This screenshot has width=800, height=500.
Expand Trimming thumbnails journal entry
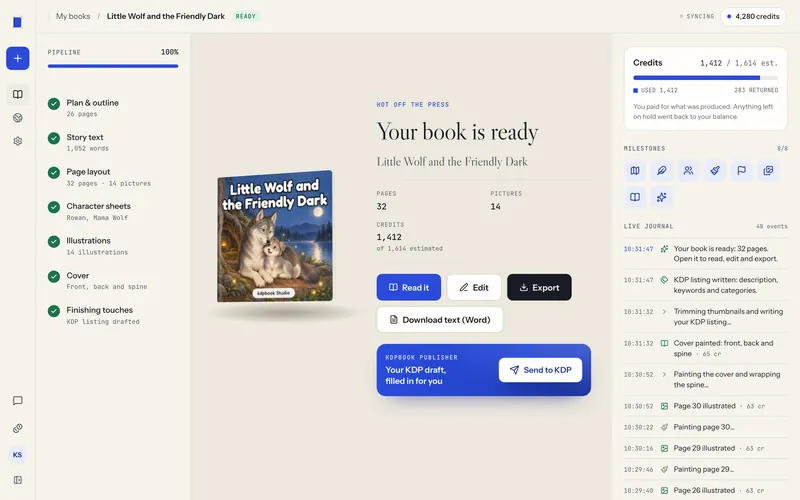pos(664,312)
